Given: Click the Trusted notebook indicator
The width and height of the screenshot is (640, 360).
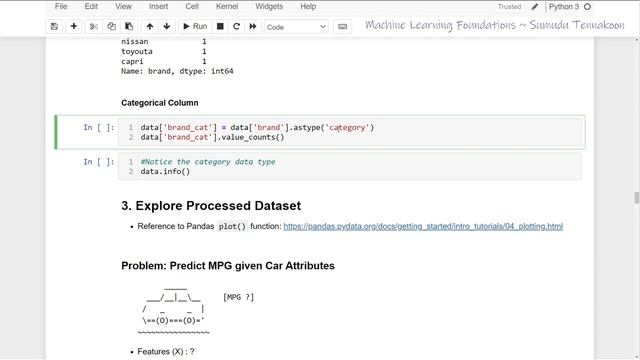Looking at the screenshot, I should pyautogui.click(x=509, y=7).
